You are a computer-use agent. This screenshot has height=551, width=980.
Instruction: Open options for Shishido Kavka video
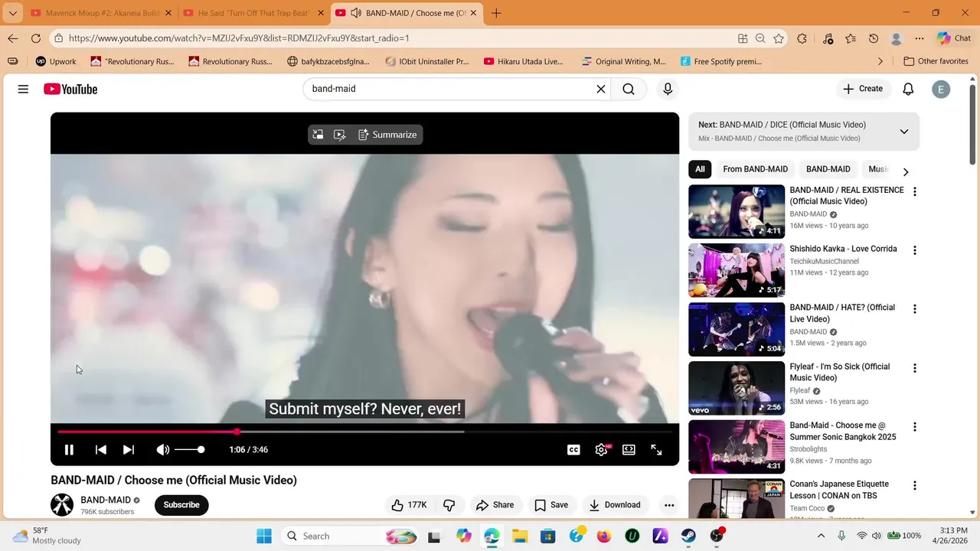point(914,250)
